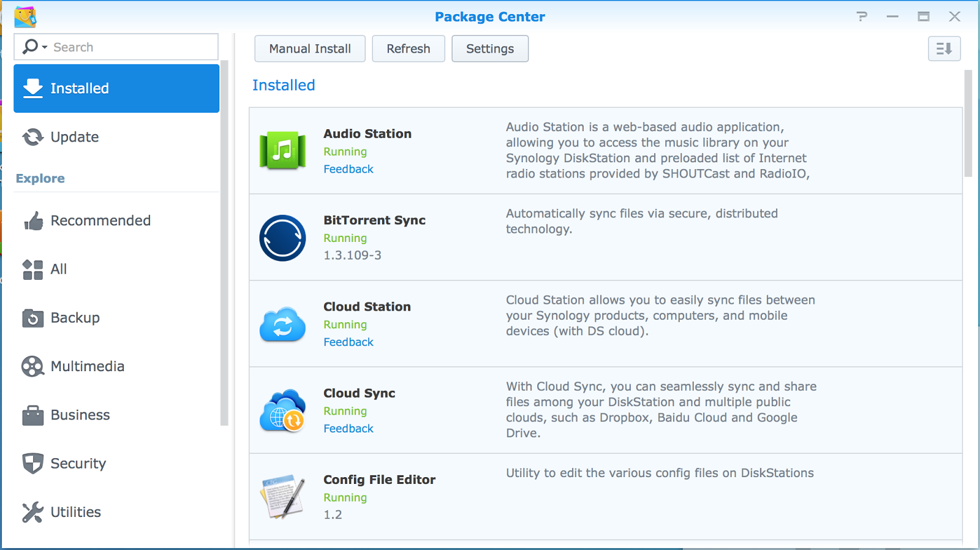
Task: Select the Security packages category
Action: [116, 463]
